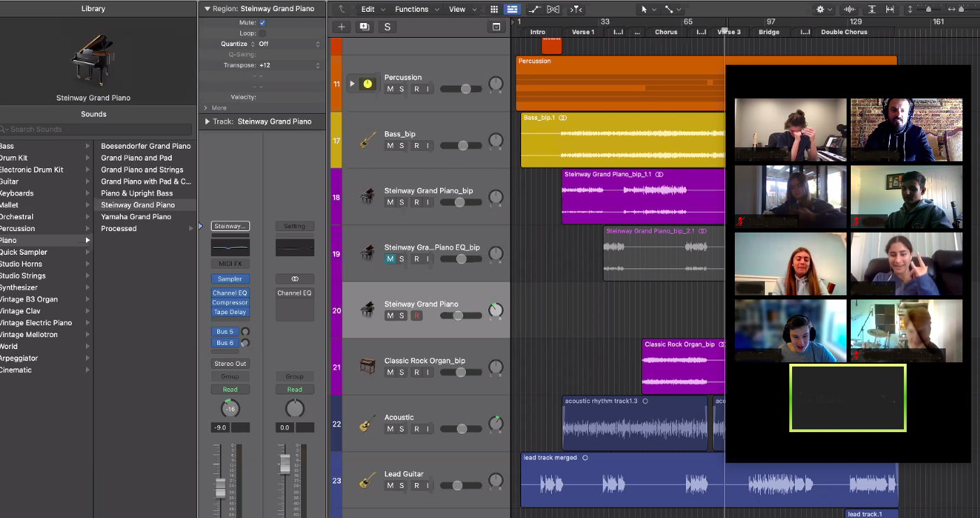Click the Tape Delay plugin slot

[231, 312]
